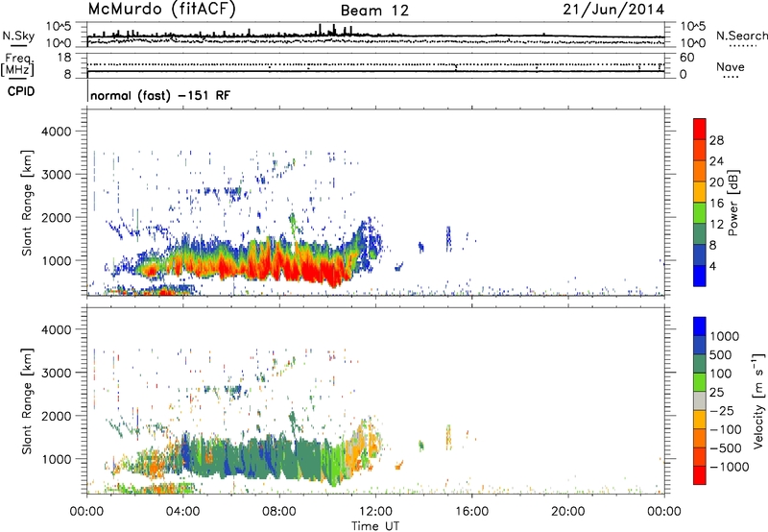Click the 'Beam 12' heading
The height and width of the screenshot is (532, 768).
click(374, 11)
